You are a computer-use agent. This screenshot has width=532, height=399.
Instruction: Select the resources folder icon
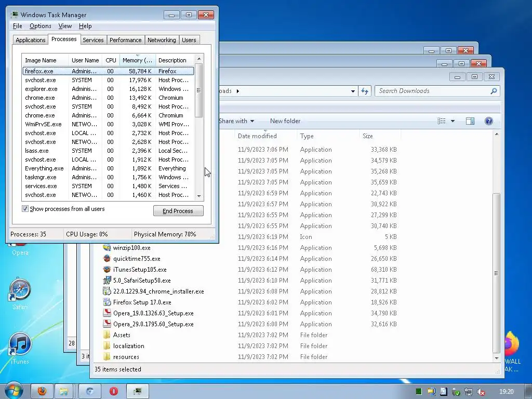click(107, 356)
